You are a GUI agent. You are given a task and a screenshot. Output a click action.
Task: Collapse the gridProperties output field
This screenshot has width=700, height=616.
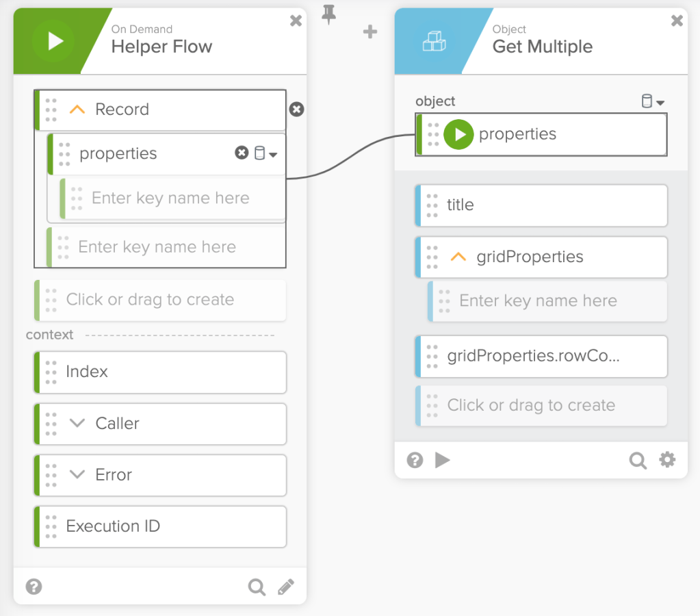pos(458,257)
